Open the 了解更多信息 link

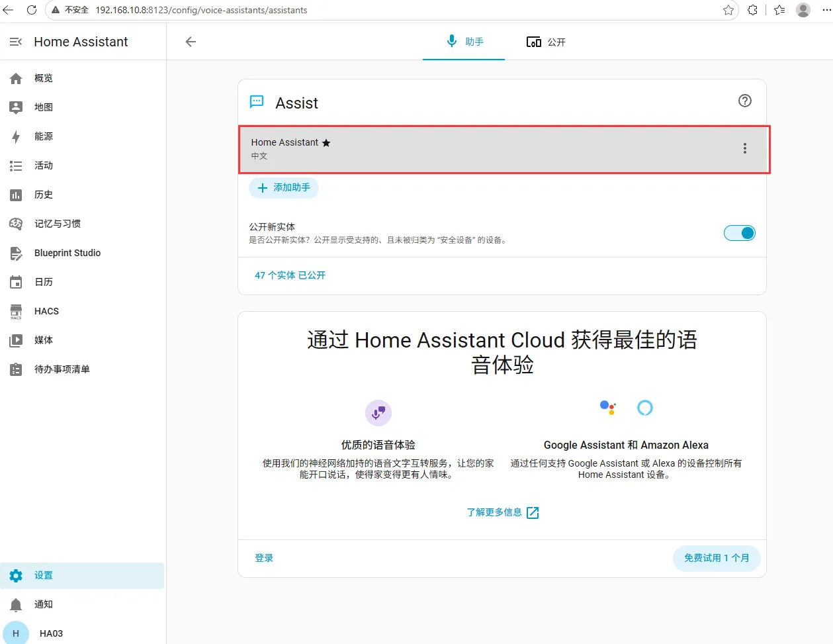click(503, 512)
